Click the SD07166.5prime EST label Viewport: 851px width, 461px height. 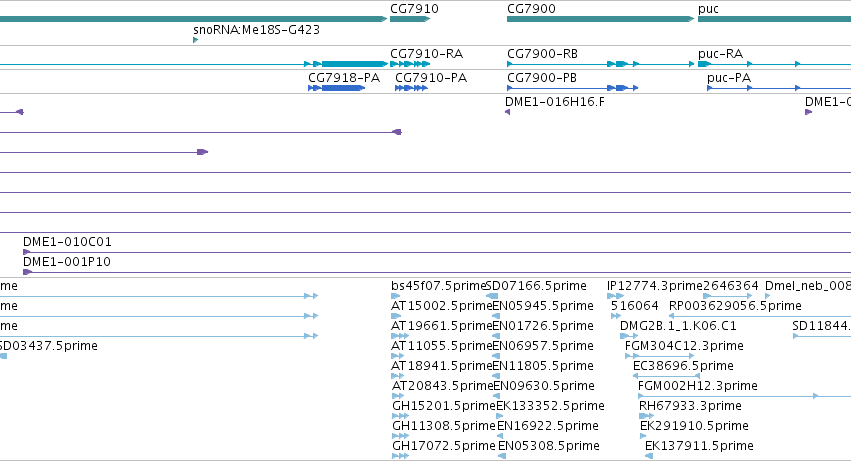pyautogui.click(x=536, y=286)
